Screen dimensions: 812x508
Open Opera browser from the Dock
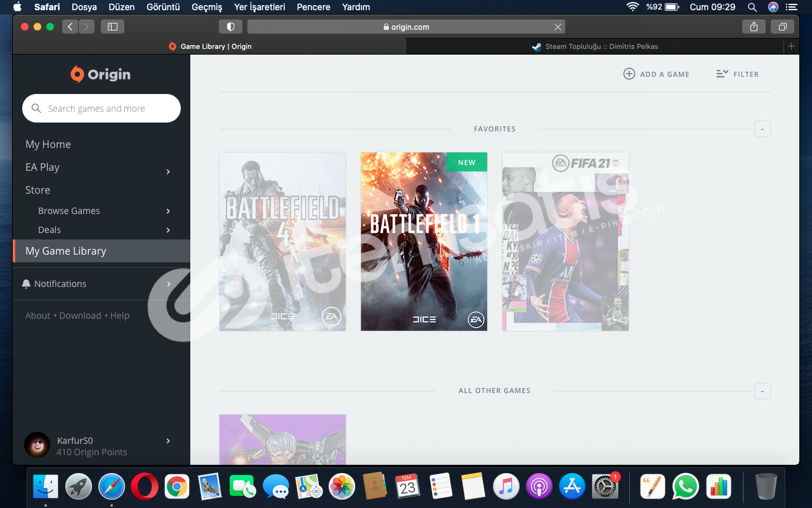coord(145,487)
